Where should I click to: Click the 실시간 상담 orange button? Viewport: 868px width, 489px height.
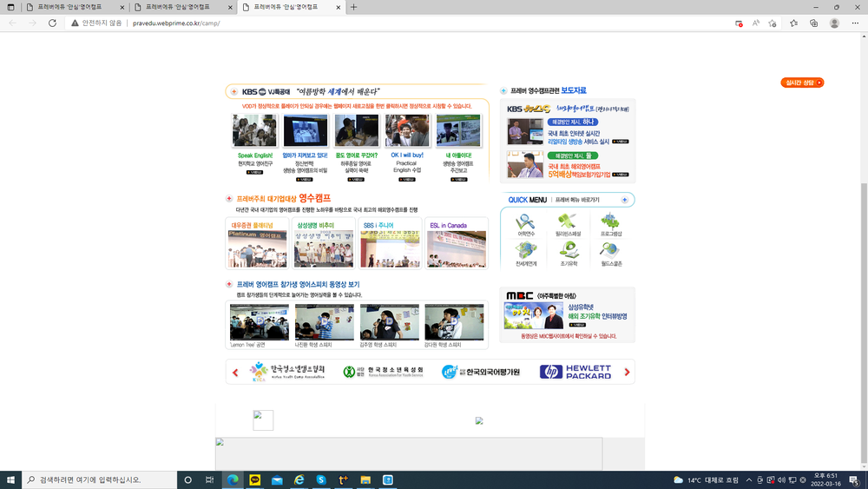point(802,83)
